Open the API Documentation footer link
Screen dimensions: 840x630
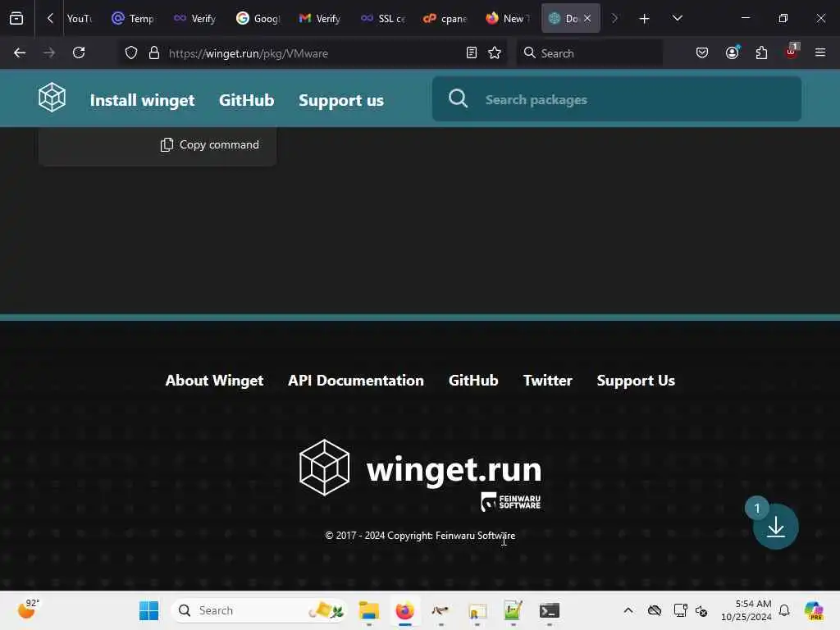point(356,381)
